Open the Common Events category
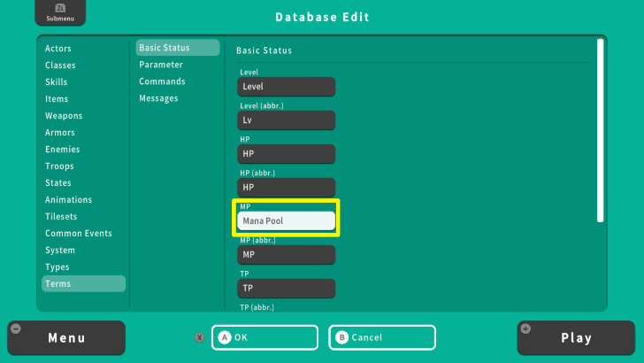 click(x=79, y=234)
